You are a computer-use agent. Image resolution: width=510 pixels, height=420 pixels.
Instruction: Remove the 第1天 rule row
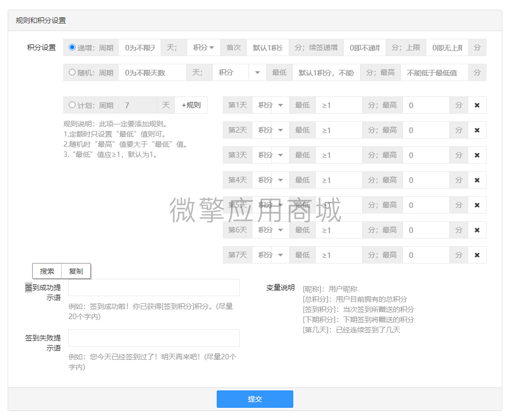click(477, 106)
